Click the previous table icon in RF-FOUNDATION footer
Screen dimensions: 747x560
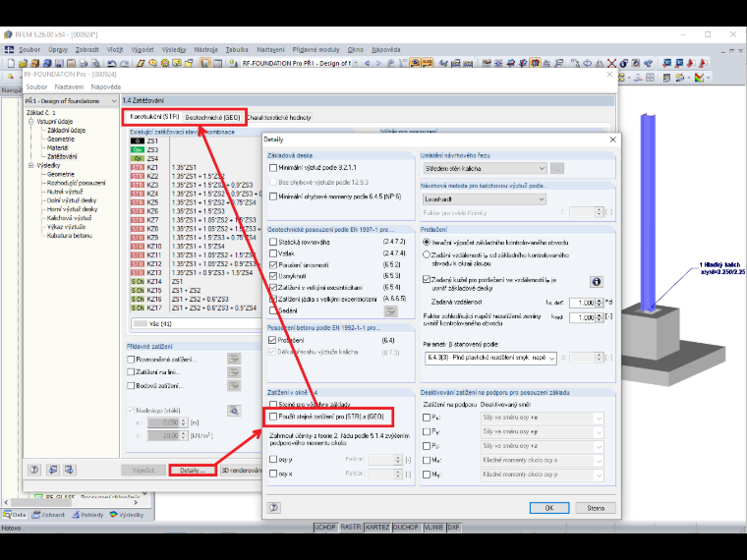coord(52,470)
